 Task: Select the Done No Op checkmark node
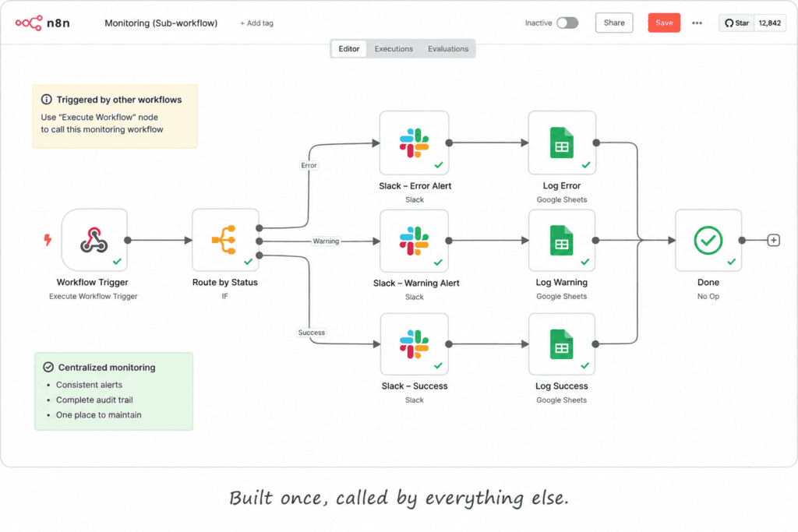(x=708, y=240)
